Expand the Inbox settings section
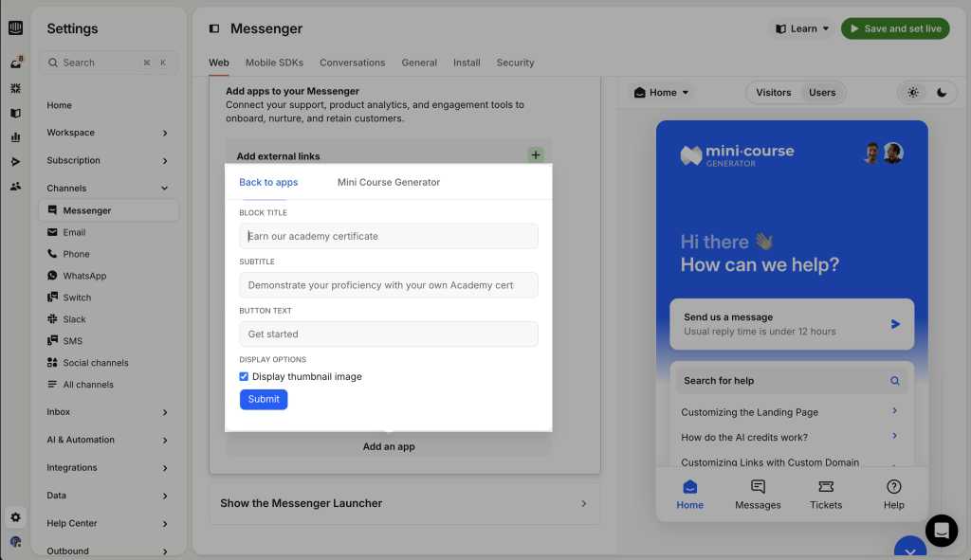971x560 pixels. [x=109, y=411]
